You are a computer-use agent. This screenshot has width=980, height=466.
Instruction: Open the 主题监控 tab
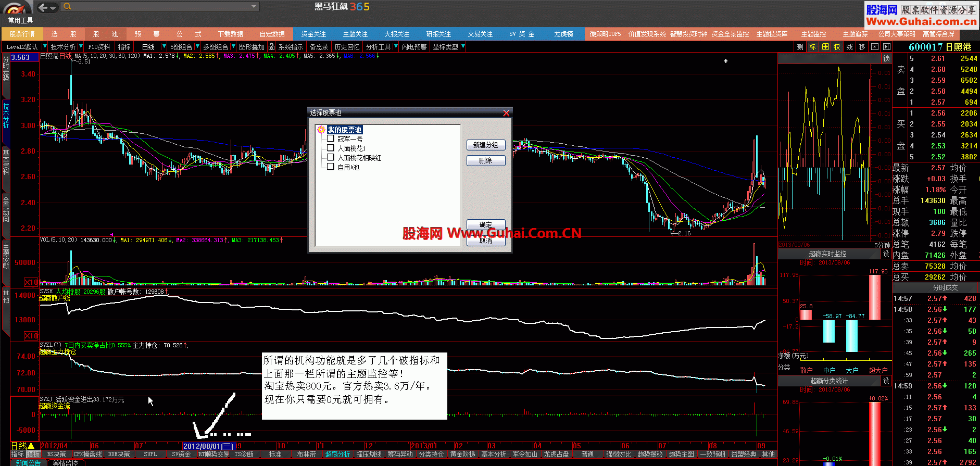coord(813,34)
